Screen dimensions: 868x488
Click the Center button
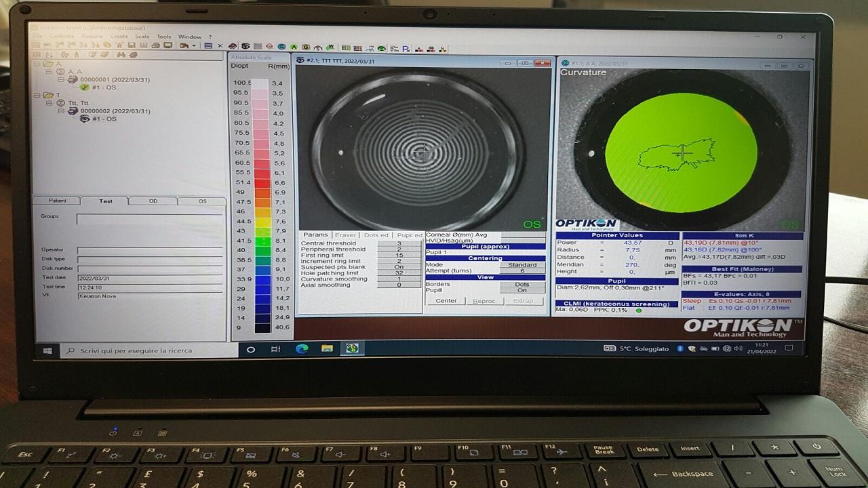click(x=446, y=301)
